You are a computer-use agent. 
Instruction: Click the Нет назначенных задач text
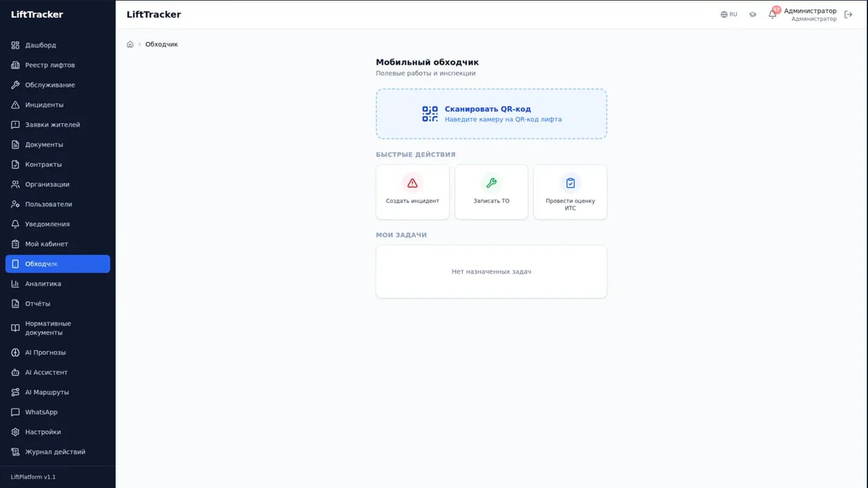491,272
